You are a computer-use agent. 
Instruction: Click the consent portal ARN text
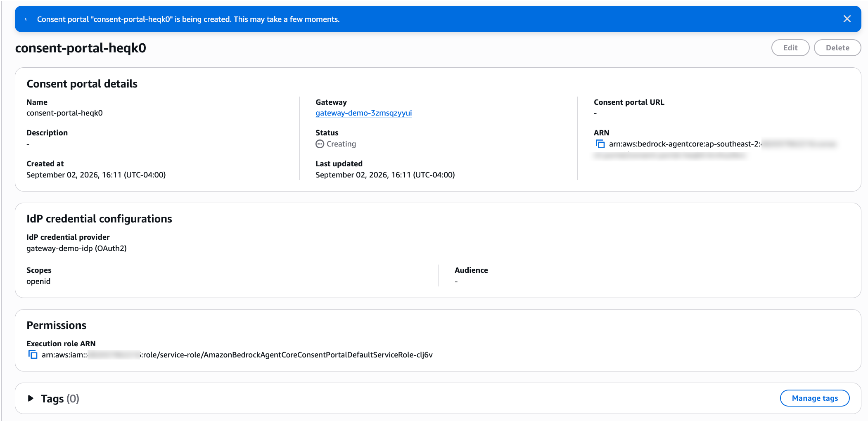coord(716,149)
